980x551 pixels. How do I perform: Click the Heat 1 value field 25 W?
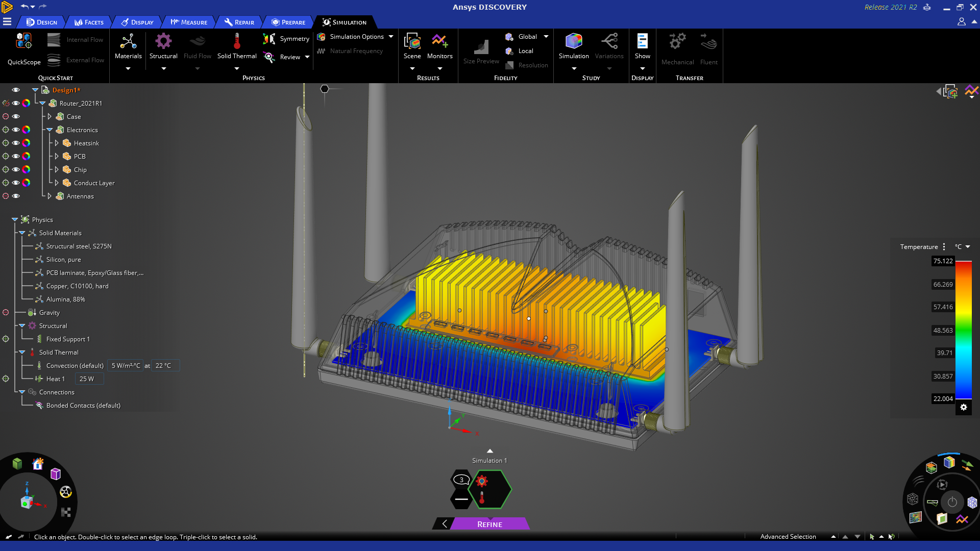[x=89, y=379]
